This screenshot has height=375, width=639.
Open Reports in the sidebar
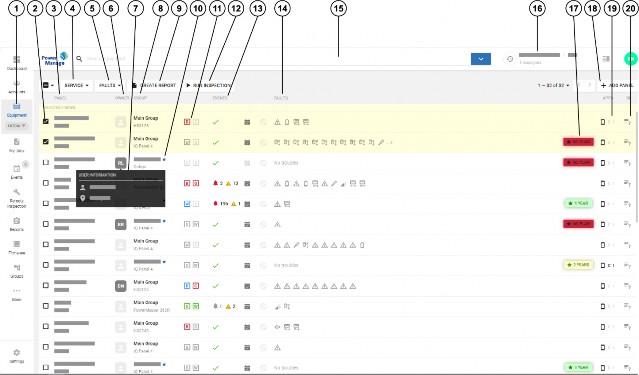tap(16, 224)
